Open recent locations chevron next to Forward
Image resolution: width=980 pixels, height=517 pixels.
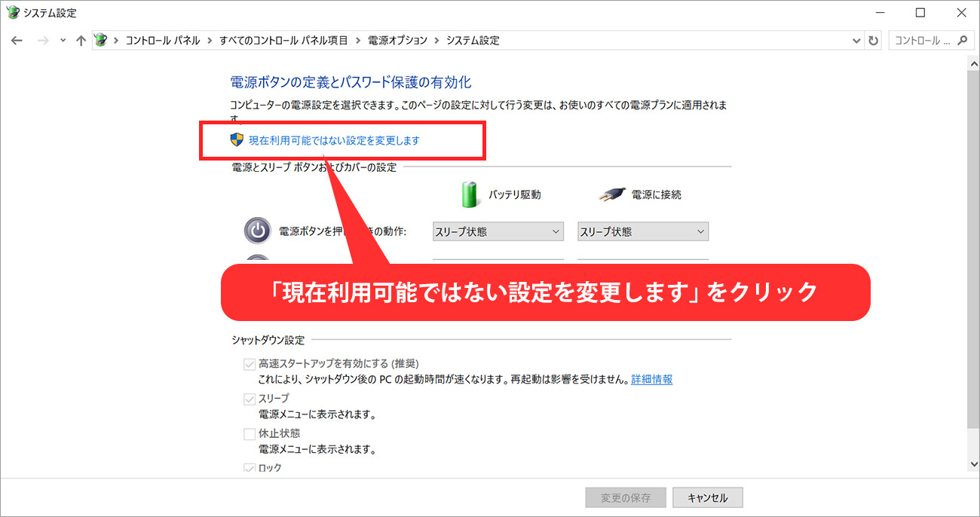(x=63, y=41)
